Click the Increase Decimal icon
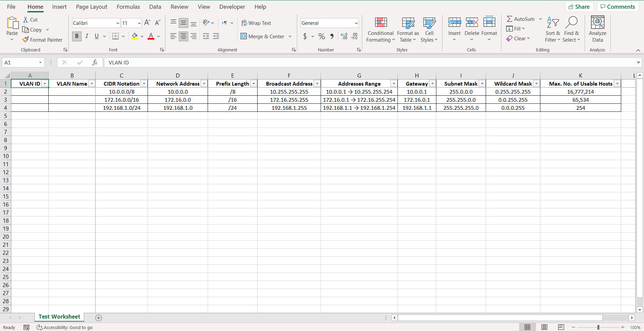The width and height of the screenshot is (644, 331). tap(344, 36)
